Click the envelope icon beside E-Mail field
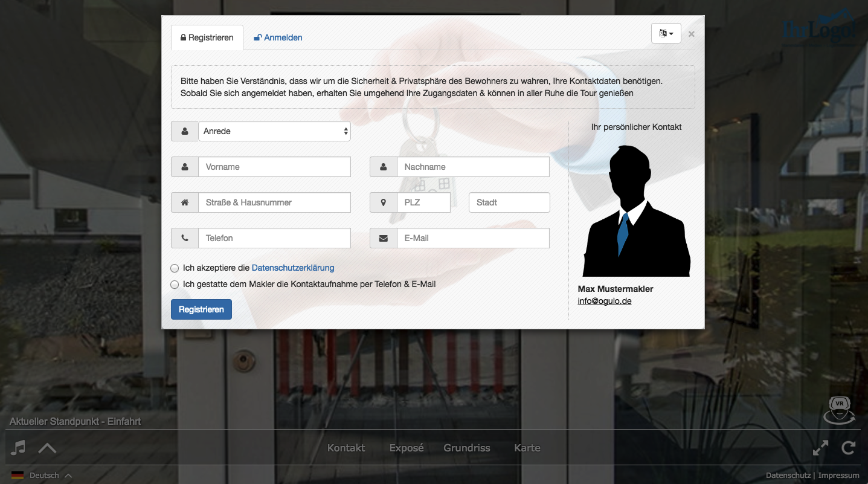This screenshot has width=868, height=484. 383,238
